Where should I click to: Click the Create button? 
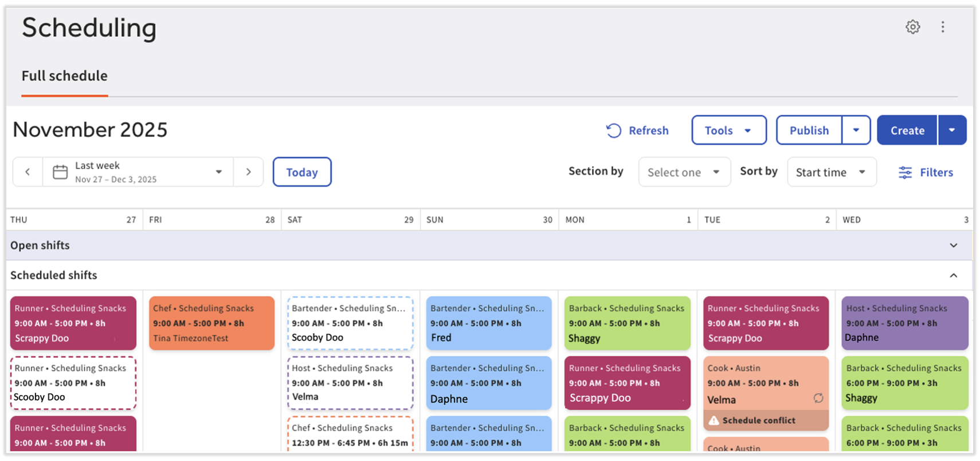tap(907, 130)
